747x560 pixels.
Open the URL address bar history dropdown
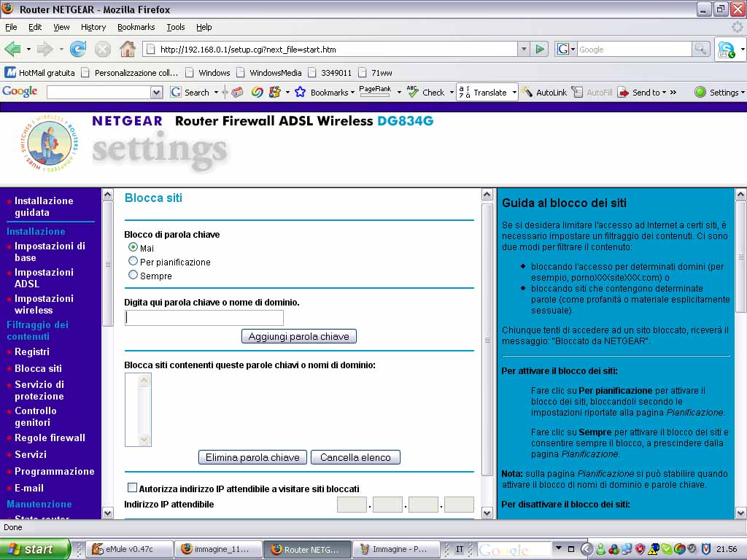(523, 50)
